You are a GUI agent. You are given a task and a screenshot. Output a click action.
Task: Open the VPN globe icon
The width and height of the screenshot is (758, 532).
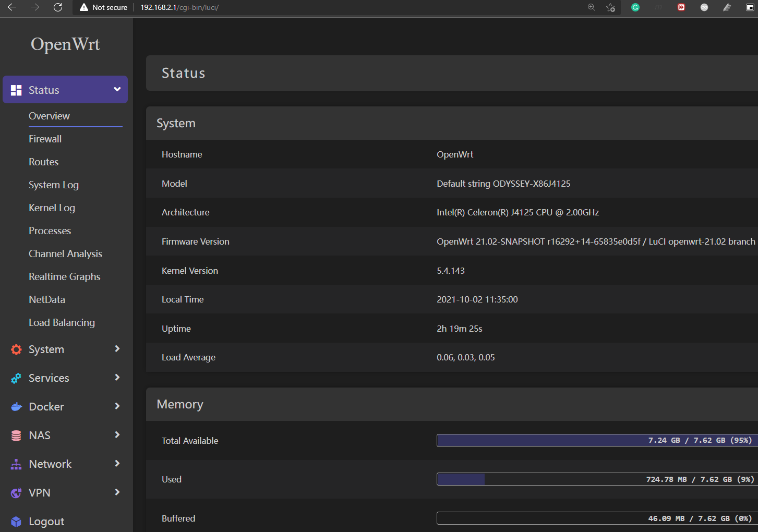(16, 492)
